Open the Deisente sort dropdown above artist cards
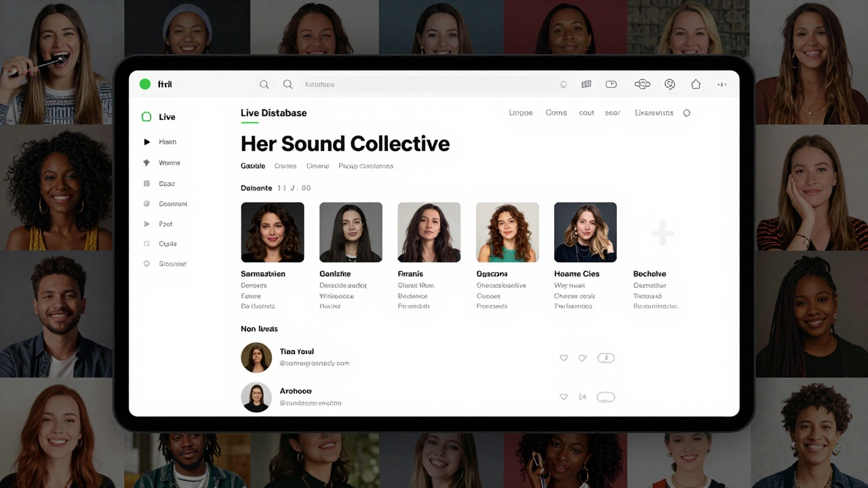The height and width of the screenshot is (488, 868). [x=256, y=188]
